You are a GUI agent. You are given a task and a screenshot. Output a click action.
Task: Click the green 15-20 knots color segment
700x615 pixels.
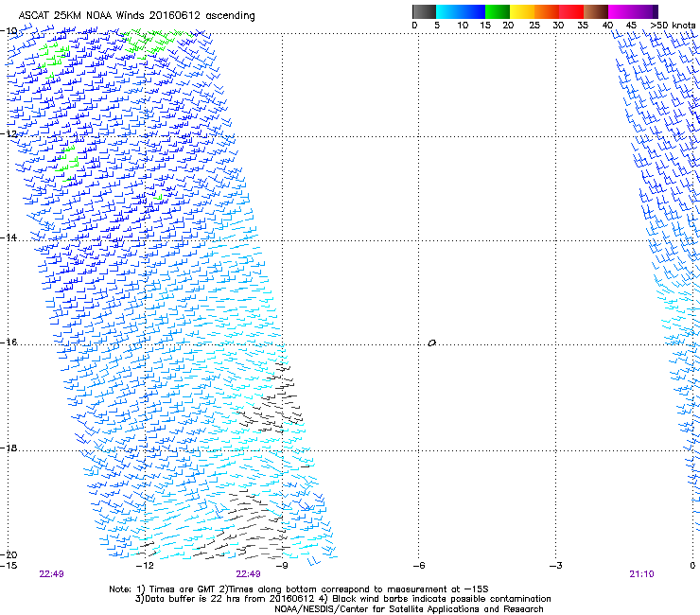(498, 11)
